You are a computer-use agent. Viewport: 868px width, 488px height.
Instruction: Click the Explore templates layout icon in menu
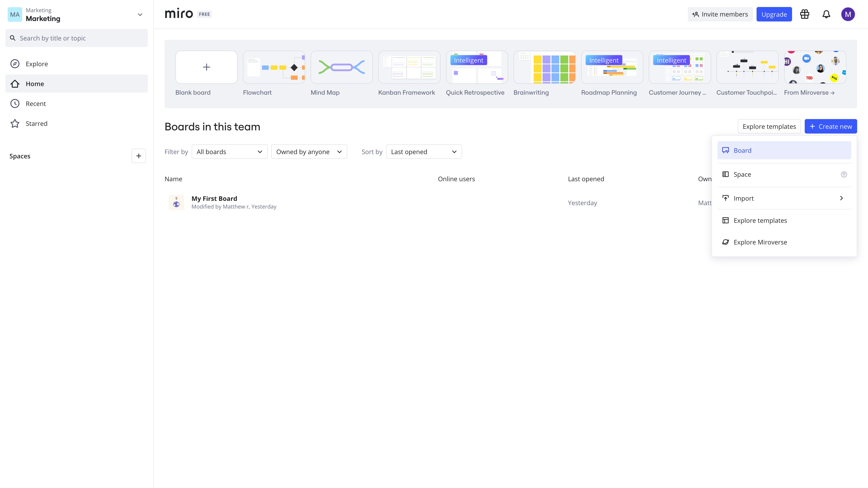point(725,220)
